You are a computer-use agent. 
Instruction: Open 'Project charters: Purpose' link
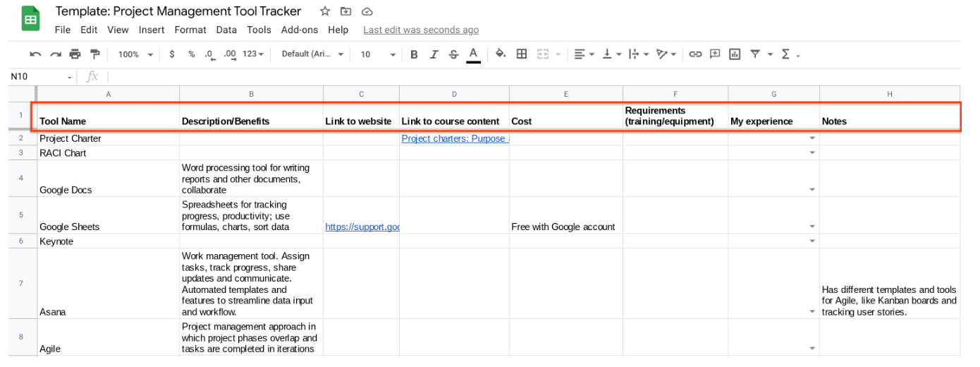pyautogui.click(x=455, y=138)
